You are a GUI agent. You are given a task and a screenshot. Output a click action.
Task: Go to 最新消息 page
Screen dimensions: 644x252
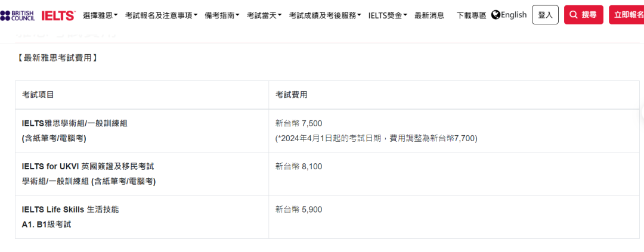429,15
